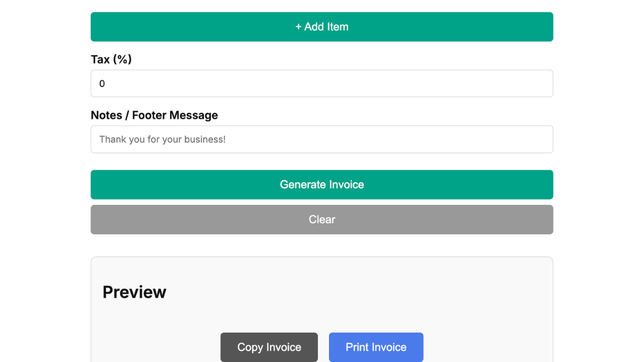Select the Notes / Footer Message field
Image resolution: width=644 pixels, height=362 pixels.
tap(322, 139)
